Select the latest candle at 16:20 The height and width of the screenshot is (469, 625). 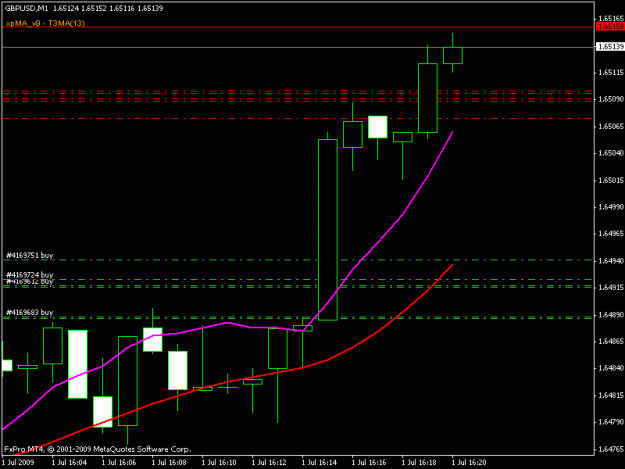[x=453, y=55]
